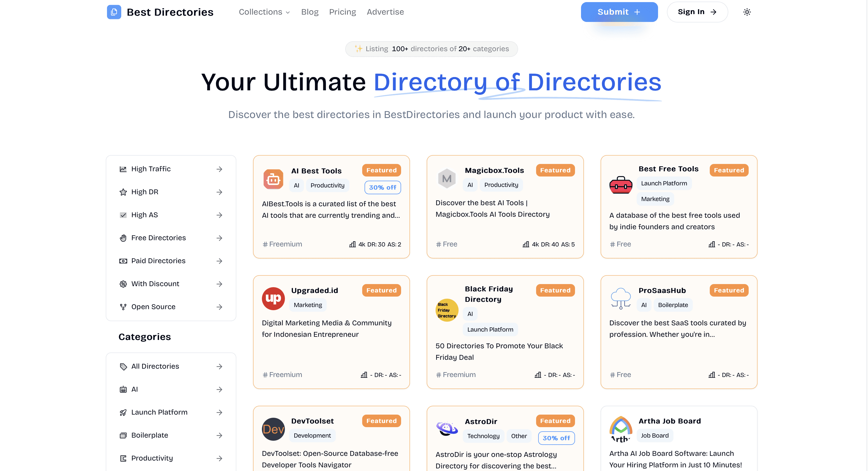Image resolution: width=868 pixels, height=471 pixels.
Task: Open the DevToolset Dev logo
Action: [x=273, y=429]
